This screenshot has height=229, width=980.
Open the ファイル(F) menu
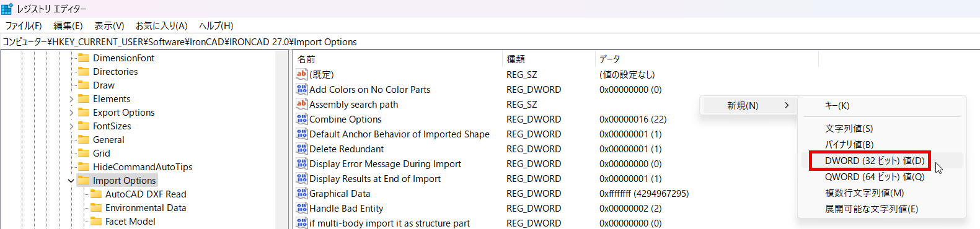pos(24,25)
